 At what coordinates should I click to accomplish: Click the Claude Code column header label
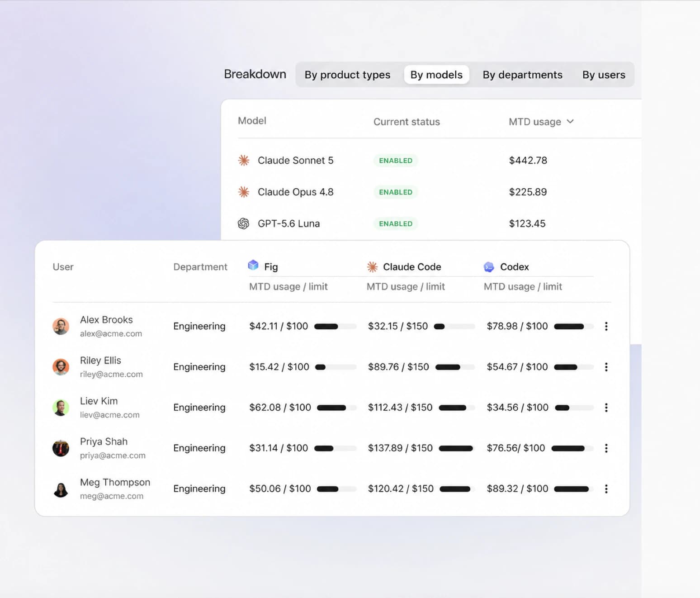(412, 267)
